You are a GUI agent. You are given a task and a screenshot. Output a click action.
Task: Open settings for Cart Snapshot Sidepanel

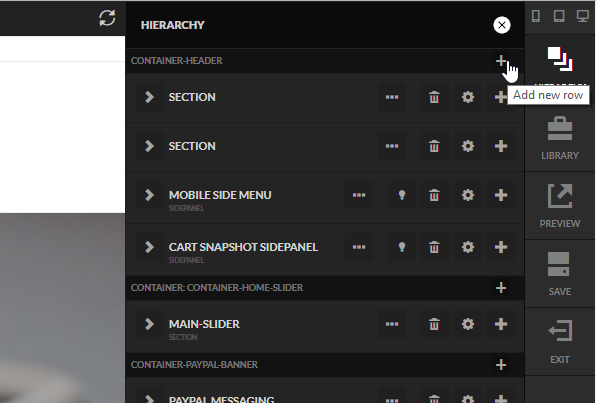468,247
